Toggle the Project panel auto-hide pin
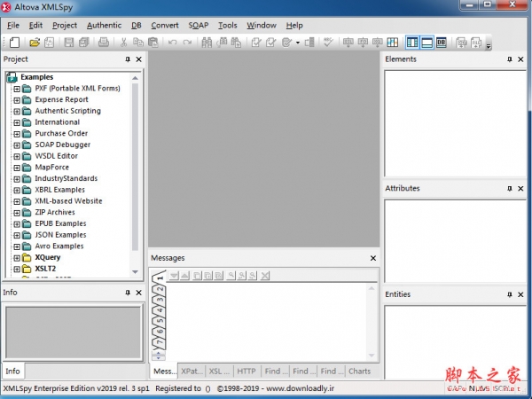The width and height of the screenshot is (532, 399). click(128, 59)
